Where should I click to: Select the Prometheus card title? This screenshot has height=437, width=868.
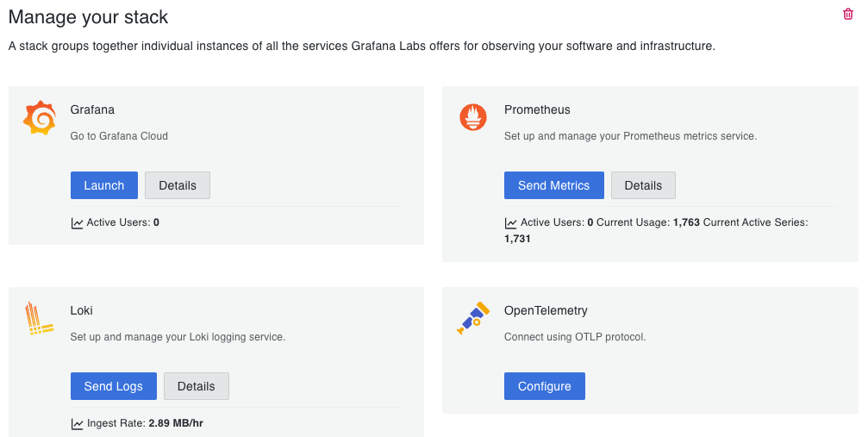[x=537, y=110]
